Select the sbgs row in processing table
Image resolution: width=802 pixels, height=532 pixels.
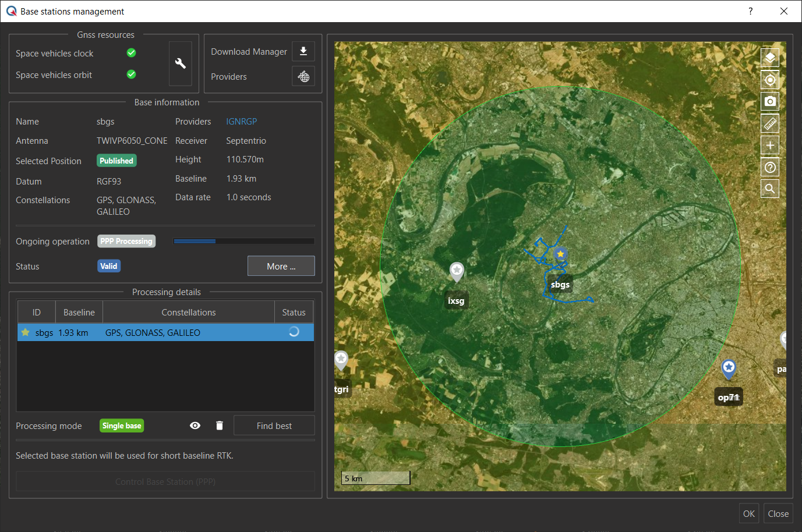(x=165, y=332)
